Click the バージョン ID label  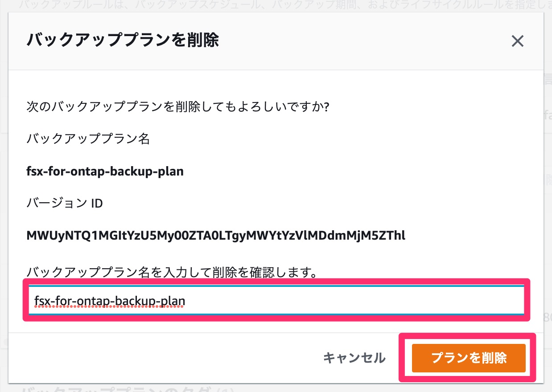pyautogui.click(x=65, y=204)
